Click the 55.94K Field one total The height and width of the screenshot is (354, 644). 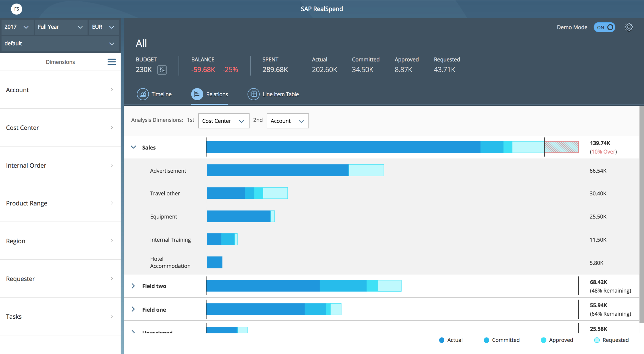point(598,305)
